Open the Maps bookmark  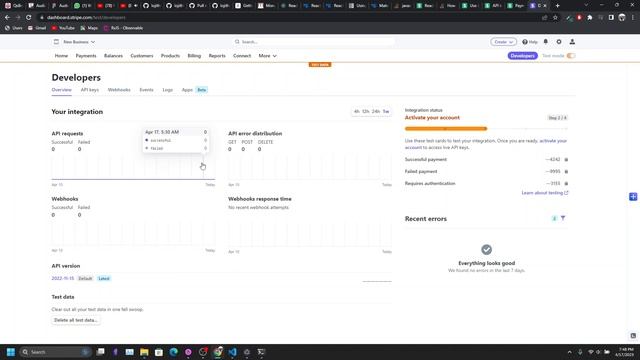click(x=89, y=28)
